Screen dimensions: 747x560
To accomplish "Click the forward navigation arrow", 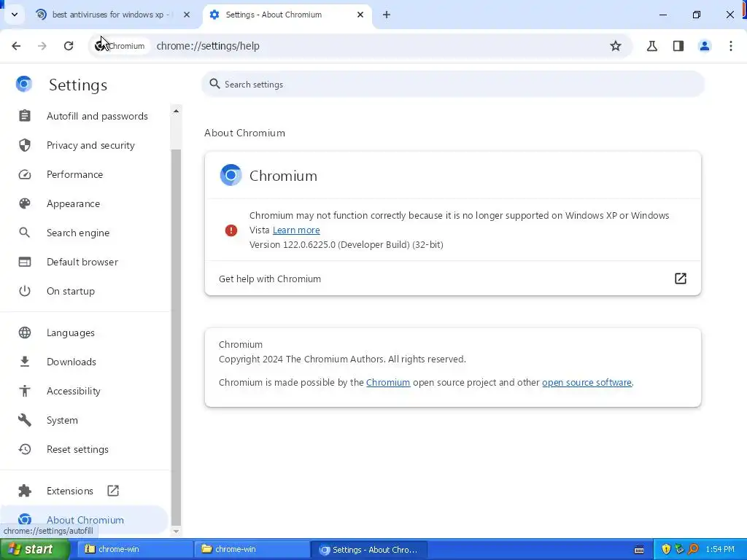I will 42,46.
